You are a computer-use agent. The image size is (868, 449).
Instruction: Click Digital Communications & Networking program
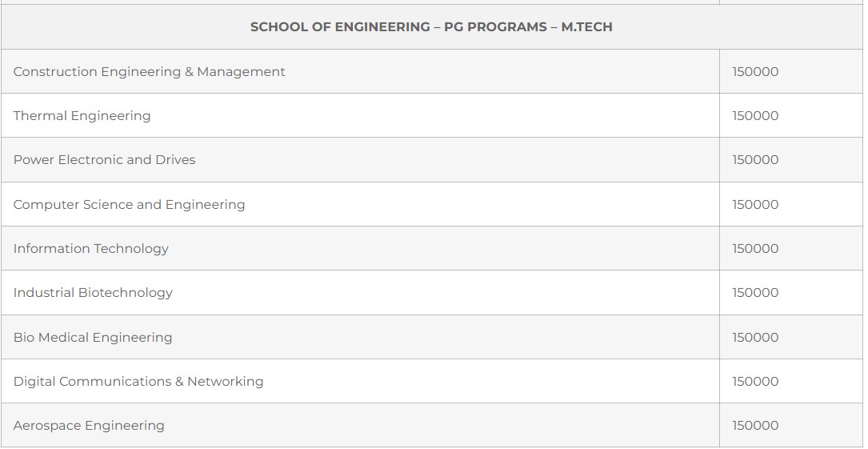coord(138,382)
